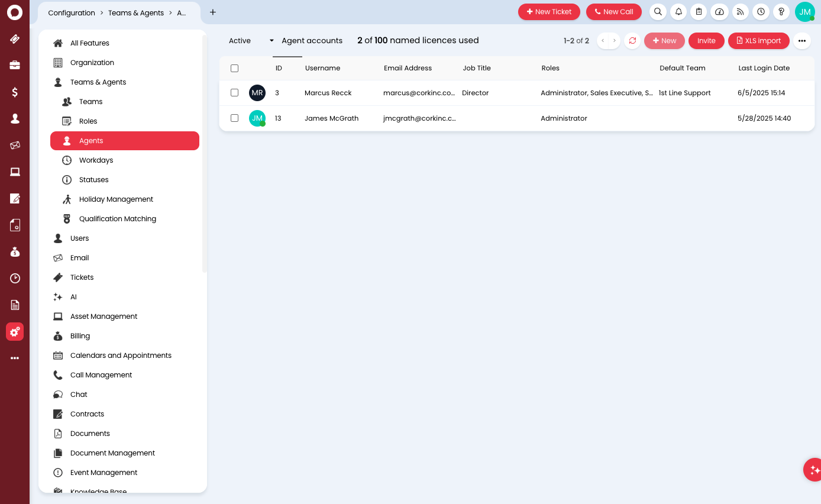Screen dimensions: 821x504
Task: Sort by the Username column header
Action: click(322, 68)
